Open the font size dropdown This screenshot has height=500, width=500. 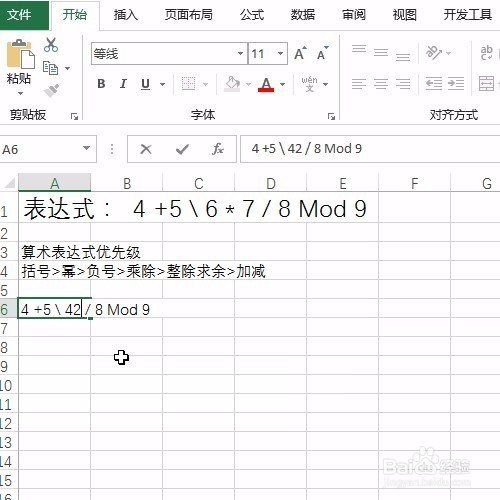(281, 53)
